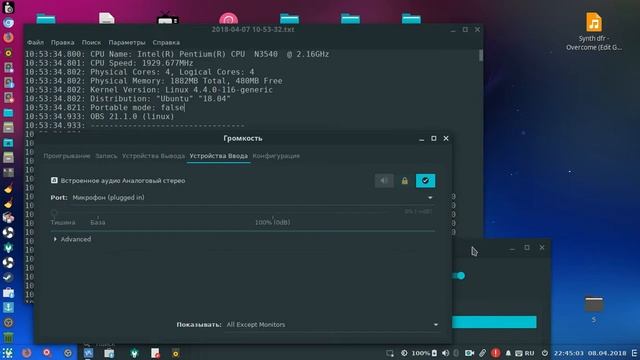This screenshot has height=360, width=640.
Task: Switch to the Устройства Вывода tab
Action: click(x=153, y=156)
